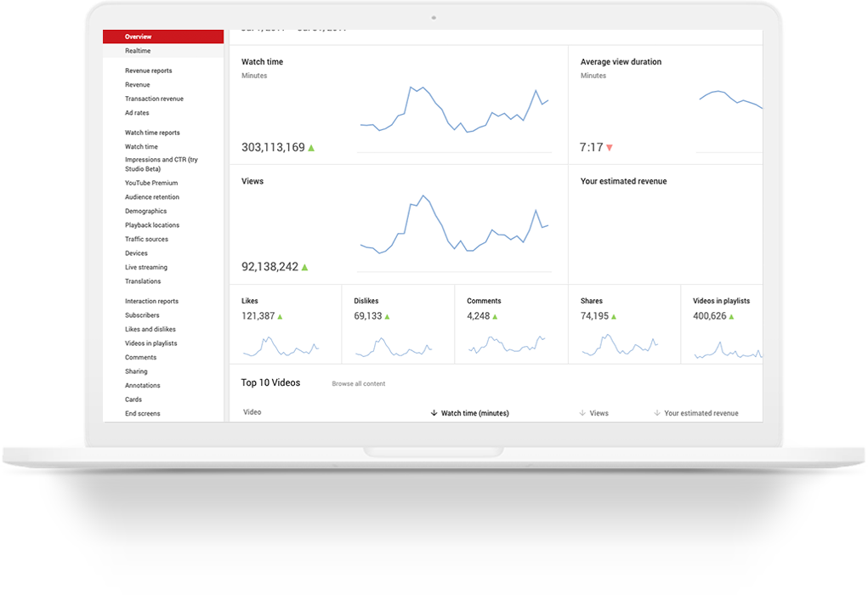Open the Ad rates report

(x=137, y=113)
